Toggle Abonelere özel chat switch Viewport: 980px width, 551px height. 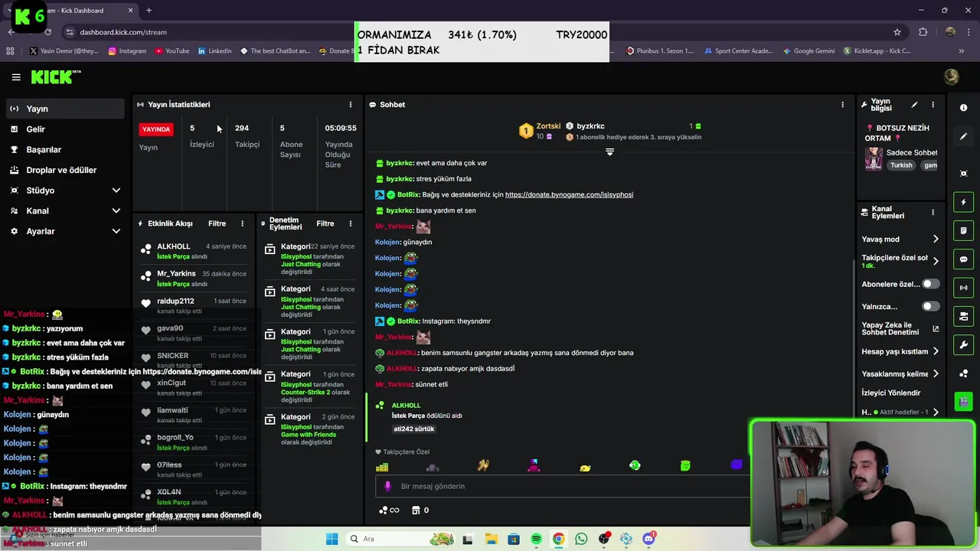pyautogui.click(x=930, y=284)
